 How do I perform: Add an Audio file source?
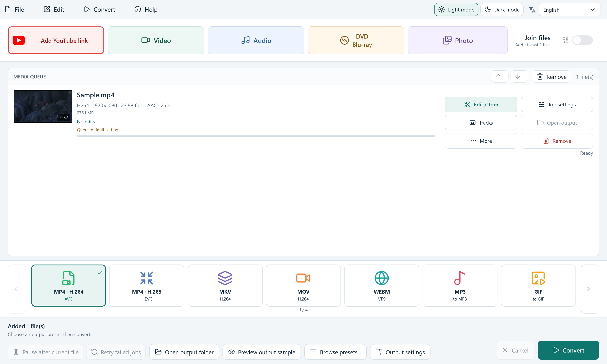click(256, 40)
